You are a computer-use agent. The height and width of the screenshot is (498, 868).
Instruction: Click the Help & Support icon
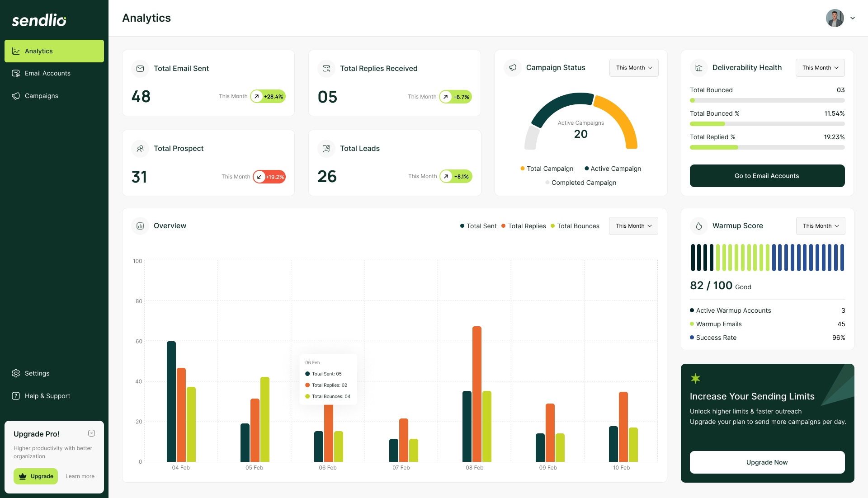coord(16,395)
